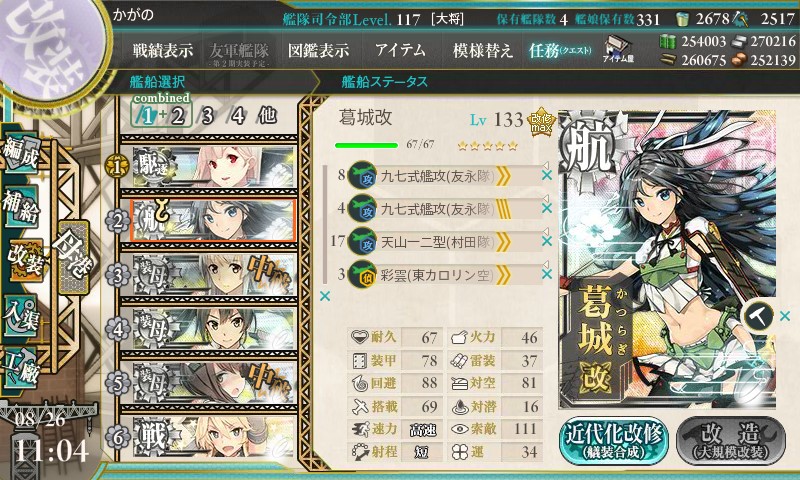Screen dimensions: 800x480
Task: Click the green HP bar of 葛城改
Action: point(366,145)
